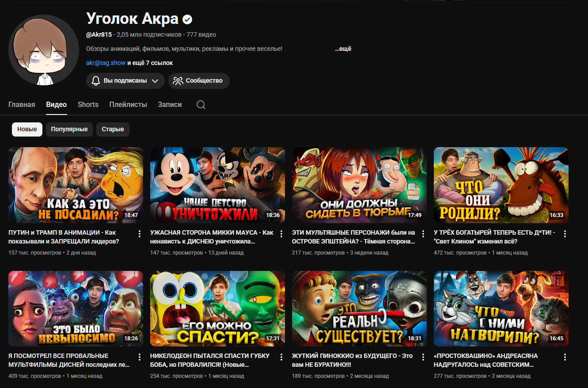This screenshot has width=588, height=388.
Task: Click the 157 тыс. просмотров text
Action: pyautogui.click(x=35, y=253)
